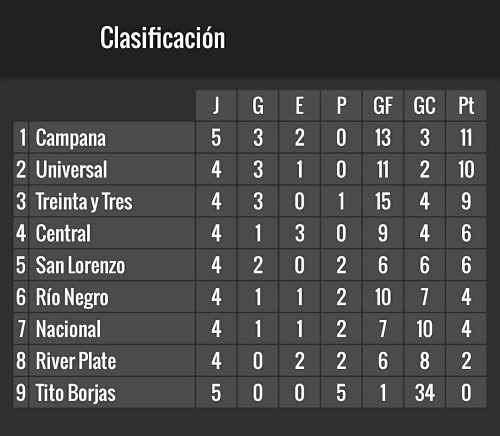Open San Lorenzo team row
Screen dimensions: 500x436
250,265
